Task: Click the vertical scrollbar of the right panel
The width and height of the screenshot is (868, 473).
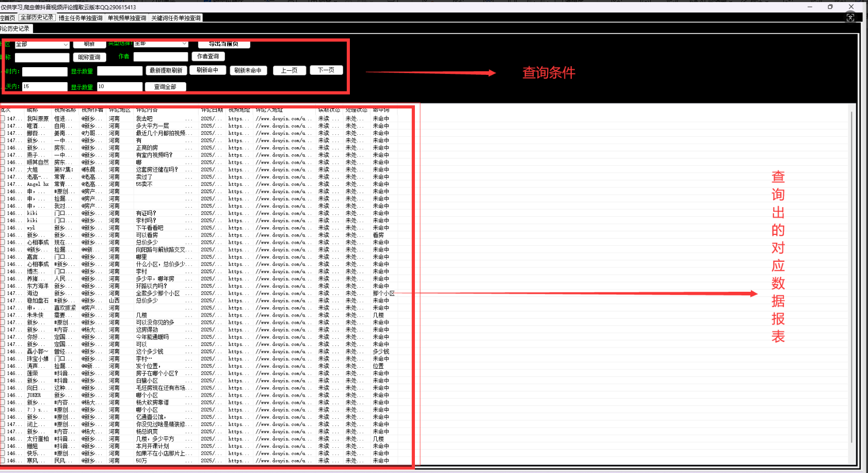Action: click(x=851, y=276)
